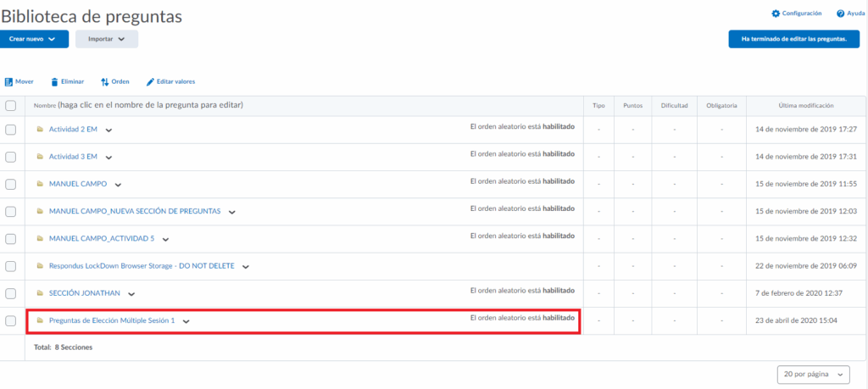Click the Orden sort icon
The height and width of the screenshot is (389, 868).
[x=105, y=81]
